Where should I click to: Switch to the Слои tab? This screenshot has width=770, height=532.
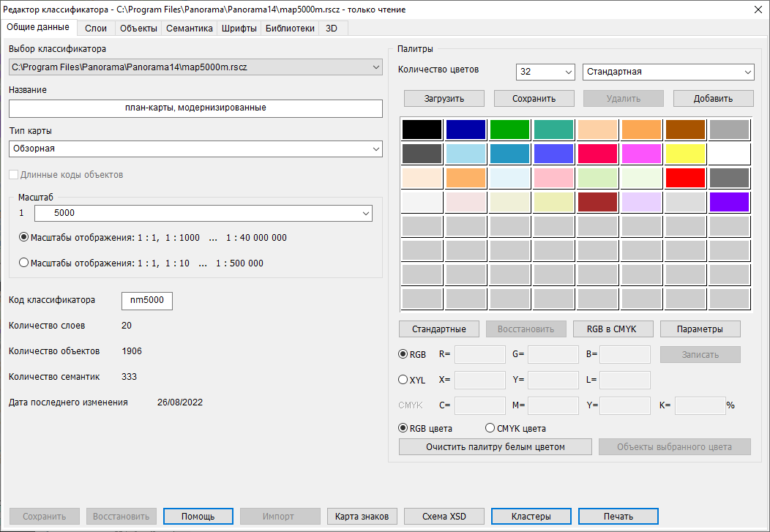coord(96,29)
